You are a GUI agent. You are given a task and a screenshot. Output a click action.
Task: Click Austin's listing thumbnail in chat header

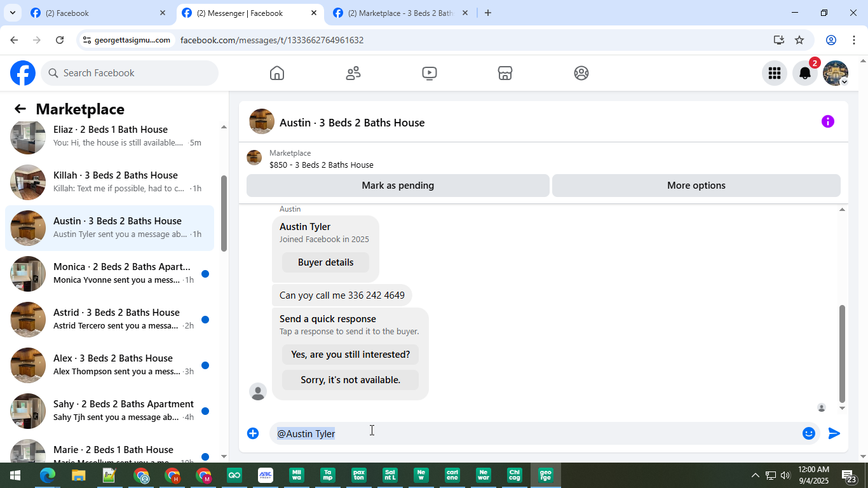262,121
